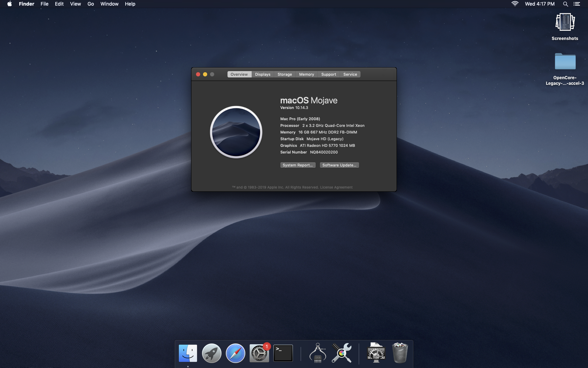Open the Help menu
This screenshot has width=588, height=368.
click(x=130, y=4)
